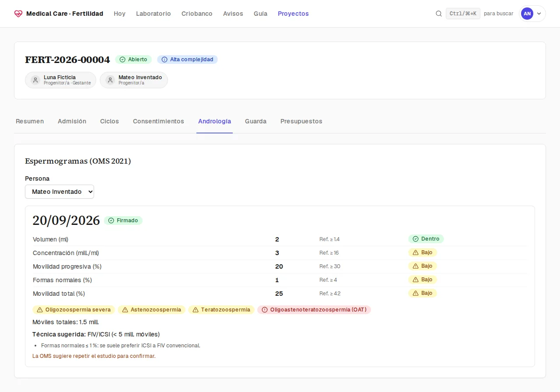Click warning icon in Movilidad progresiva Bajo badge
The height and width of the screenshot is (392, 560).
pos(416,266)
